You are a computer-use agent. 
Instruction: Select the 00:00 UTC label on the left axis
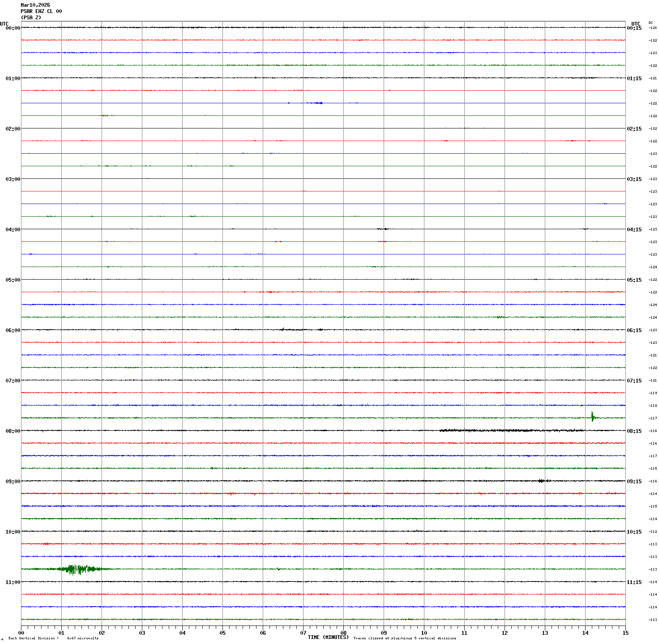(13, 28)
